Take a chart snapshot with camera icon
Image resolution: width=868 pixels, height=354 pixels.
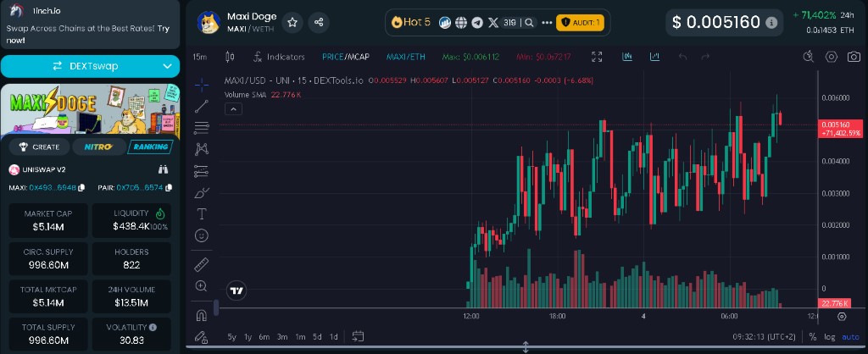click(832, 57)
